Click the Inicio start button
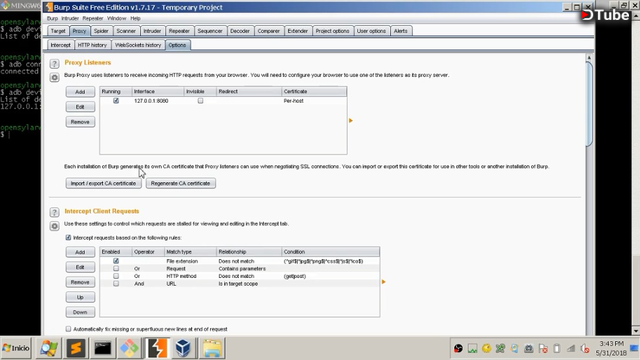 (16, 348)
